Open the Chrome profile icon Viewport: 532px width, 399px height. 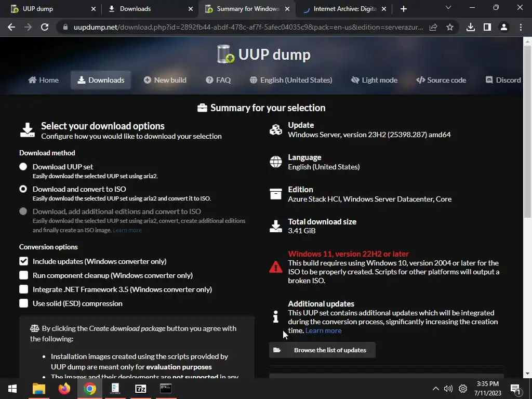coord(504,27)
